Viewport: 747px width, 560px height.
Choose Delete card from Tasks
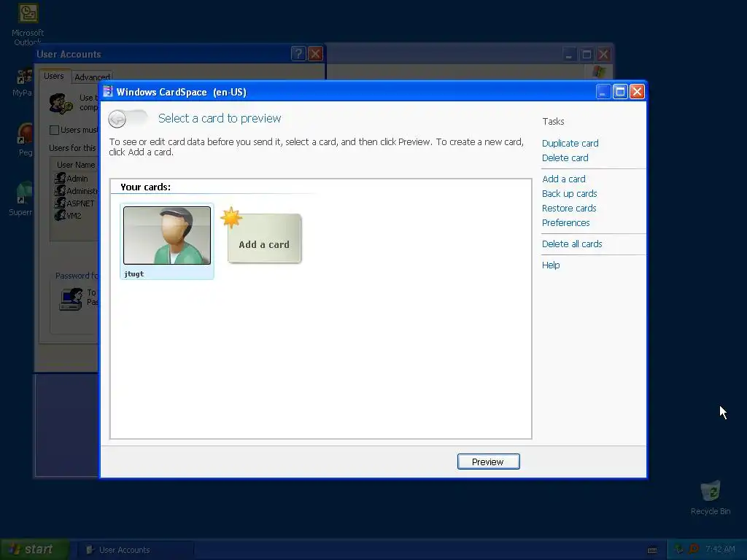(x=565, y=158)
